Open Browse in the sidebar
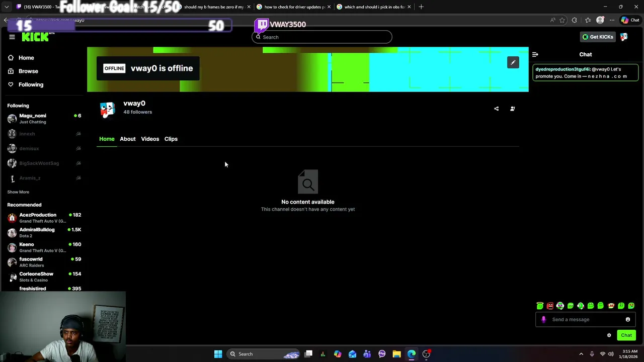The image size is (644, 362). tap(23, 71)
